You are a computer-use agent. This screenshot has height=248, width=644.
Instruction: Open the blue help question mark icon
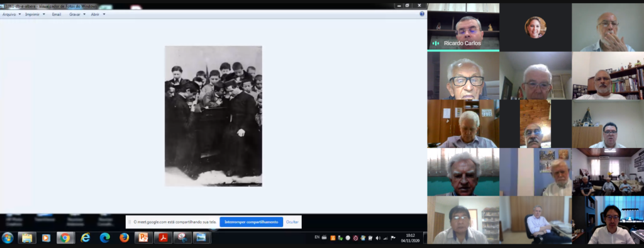pos(422,14)
